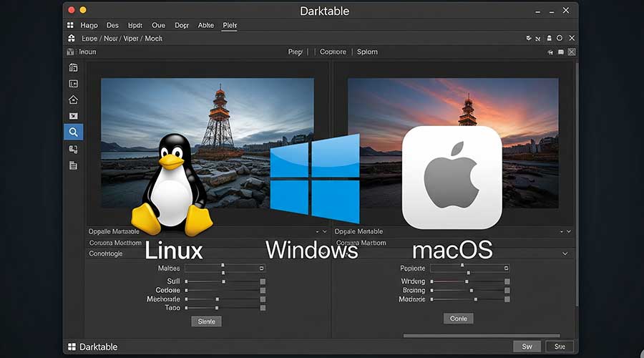Image resolution: width=644 pixels, height=358 pixels.
Task: Click the Darktable label in bottom bar
Action: tap(99, 347)
